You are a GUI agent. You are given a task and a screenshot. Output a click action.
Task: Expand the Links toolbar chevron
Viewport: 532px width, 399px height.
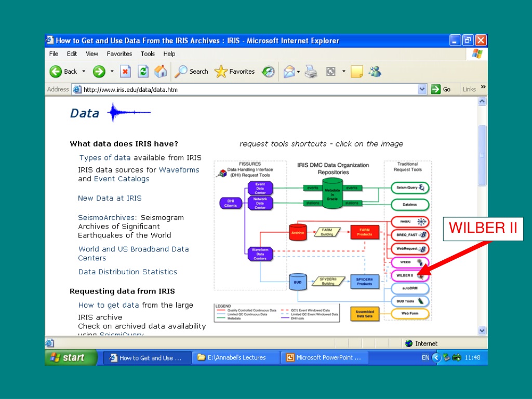pos(483,87)
